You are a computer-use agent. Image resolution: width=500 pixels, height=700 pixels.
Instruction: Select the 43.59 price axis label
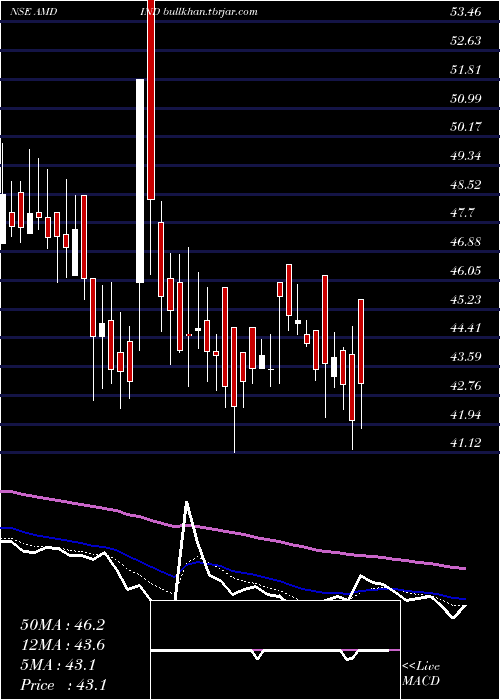pos(466,357)
